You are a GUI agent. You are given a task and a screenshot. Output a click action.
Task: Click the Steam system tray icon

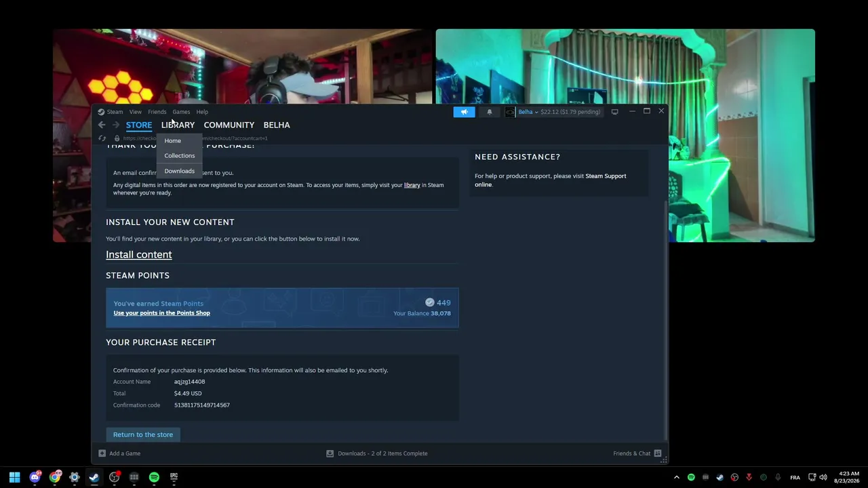pyautogui.click(x=720, y=477)
